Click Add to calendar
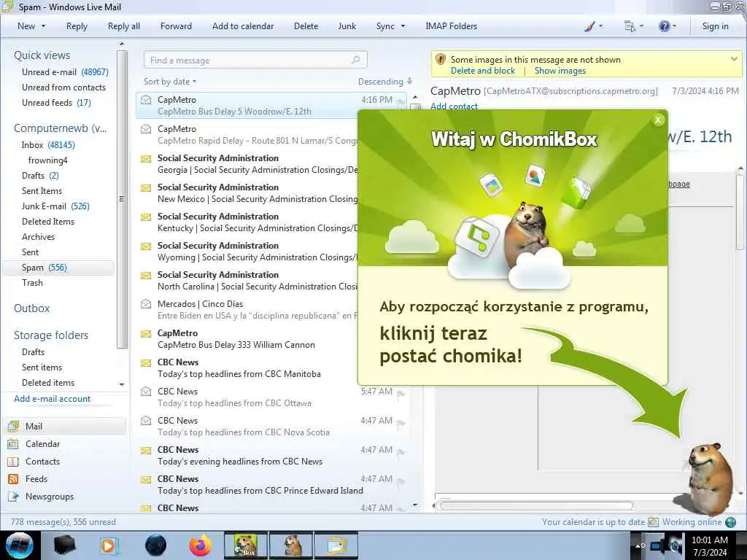The height and width of the screenshot is (560, 747). point(243,26)
